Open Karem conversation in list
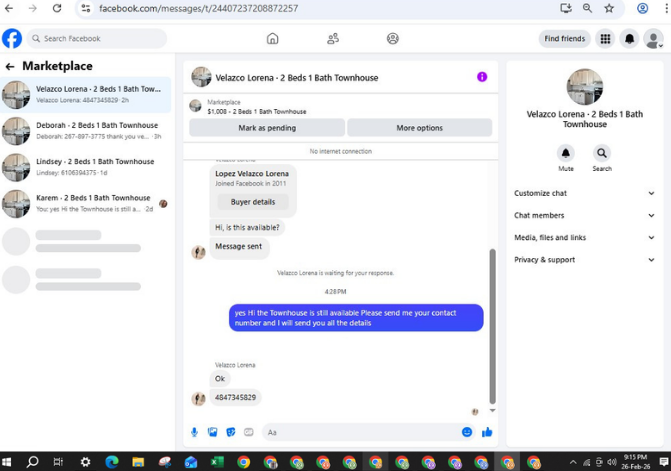Image resolution: width=671 pixels, height=471 pixels. click(86, 204)
